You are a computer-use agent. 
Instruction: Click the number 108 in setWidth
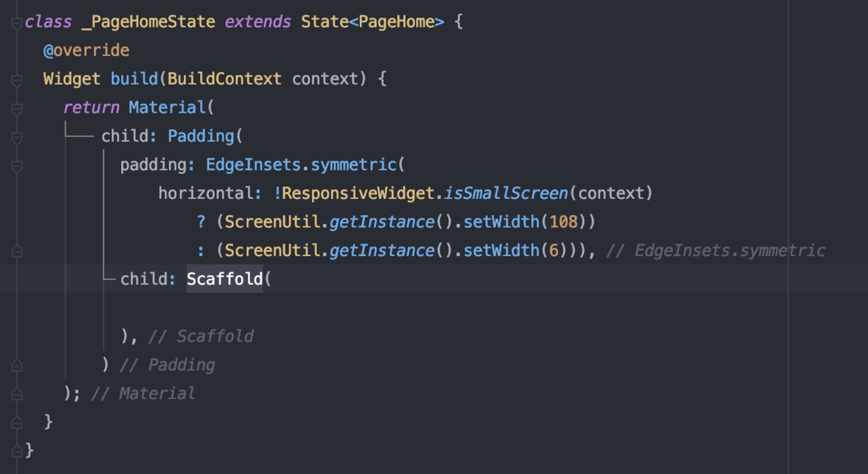pyautogui.click(x=564, y=222)
